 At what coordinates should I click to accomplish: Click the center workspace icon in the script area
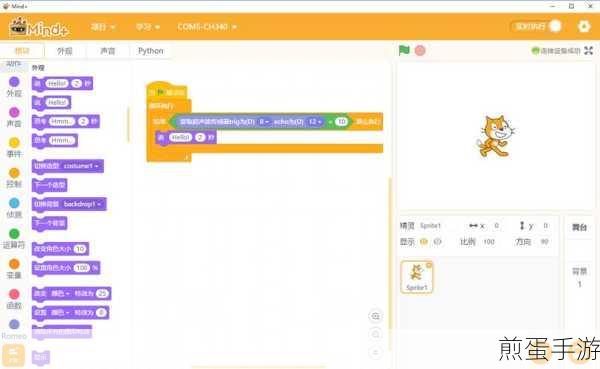click(x=375, y=316)
